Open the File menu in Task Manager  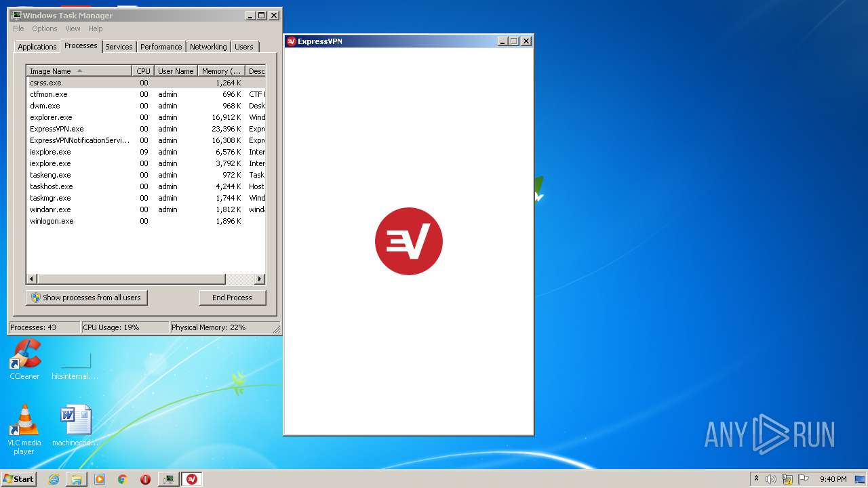click(x=18, y=28)
